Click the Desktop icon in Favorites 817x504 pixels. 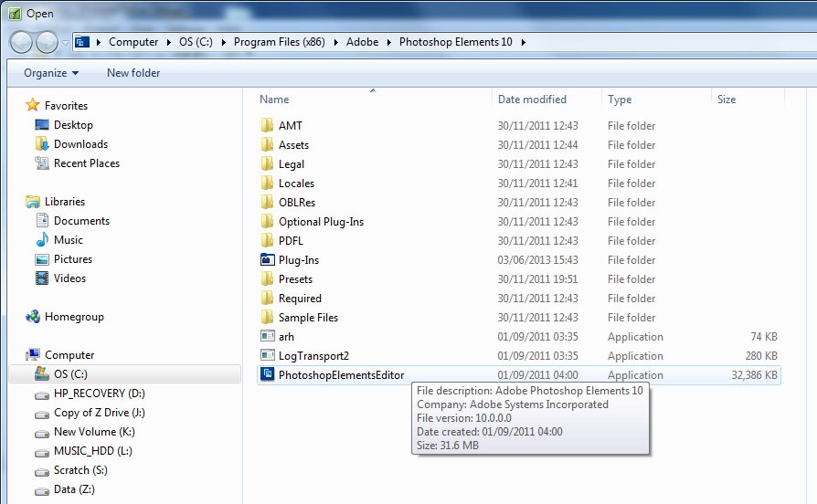point(42,124)
